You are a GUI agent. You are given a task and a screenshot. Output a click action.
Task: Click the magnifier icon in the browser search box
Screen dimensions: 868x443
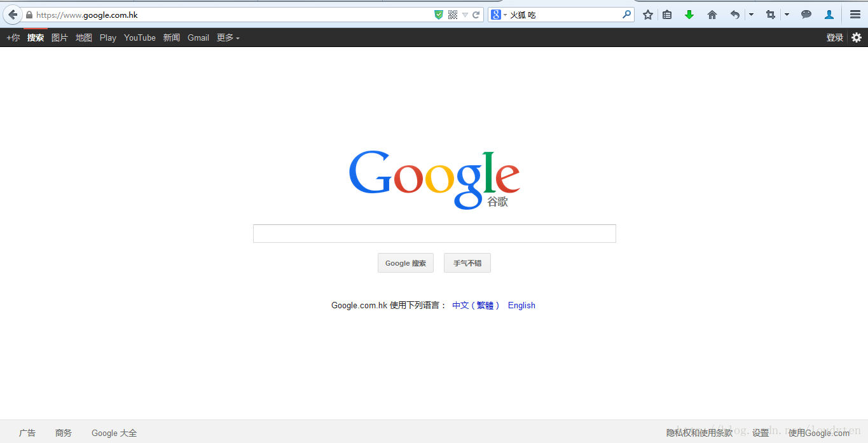coord(627,15)
